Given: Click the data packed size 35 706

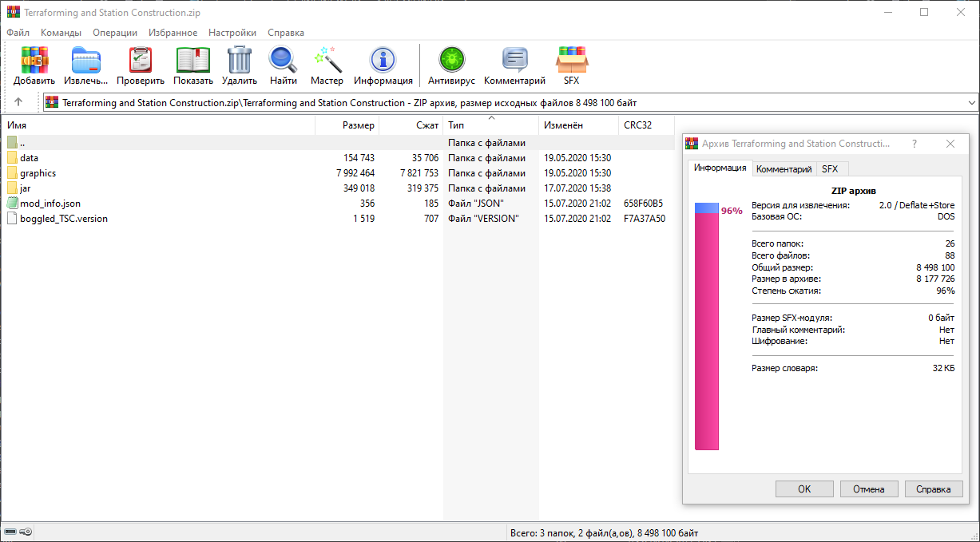Looking at the screenshot, I should [425, 158].
